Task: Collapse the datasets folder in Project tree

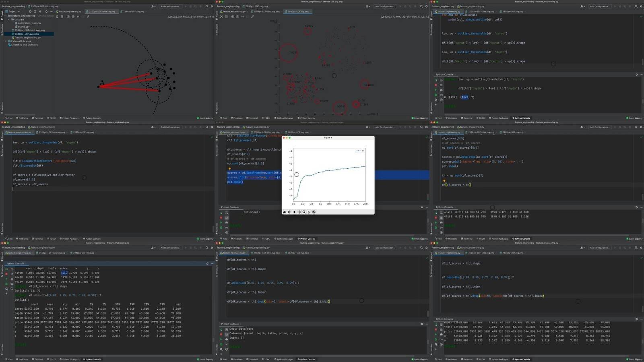Action: coord(9,19)
